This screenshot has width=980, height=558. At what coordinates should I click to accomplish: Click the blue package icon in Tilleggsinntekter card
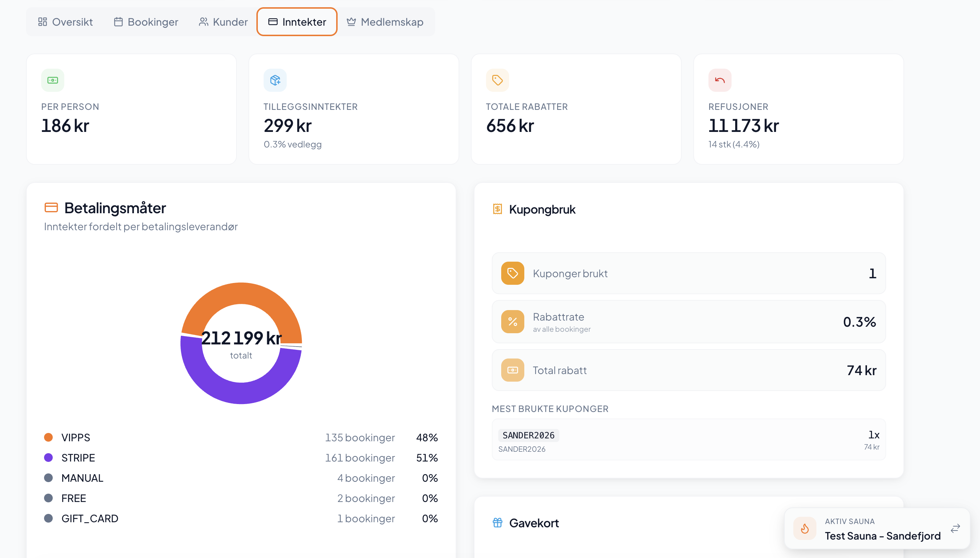point(275,80)
